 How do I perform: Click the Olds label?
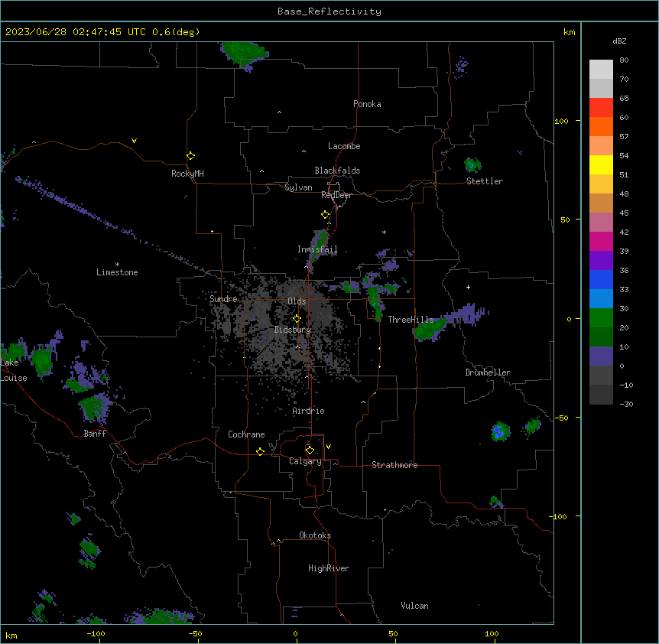click(x=297, y=301)
